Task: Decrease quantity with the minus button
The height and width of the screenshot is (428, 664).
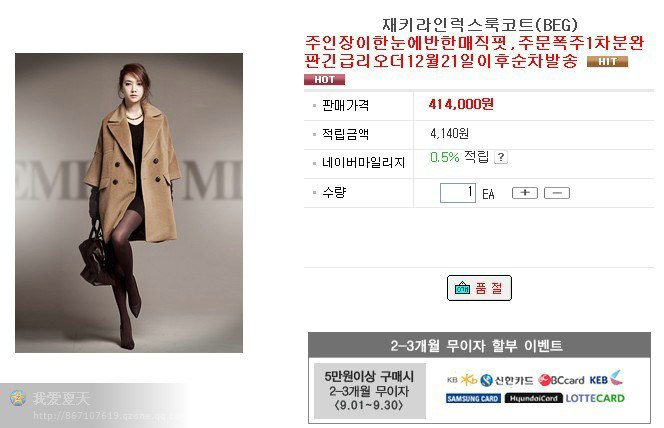Action: (x=557, y=193)
